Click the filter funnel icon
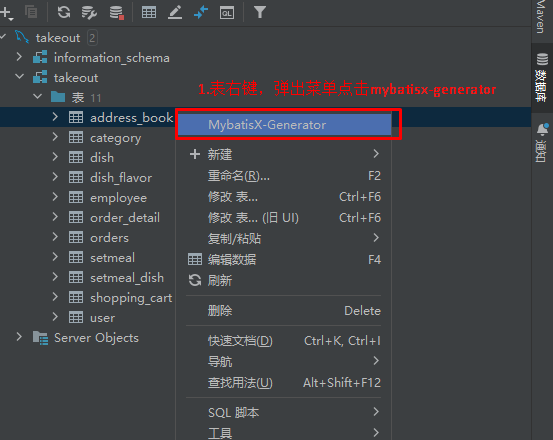This screenshot has height=440, width=553. (260, 12)
